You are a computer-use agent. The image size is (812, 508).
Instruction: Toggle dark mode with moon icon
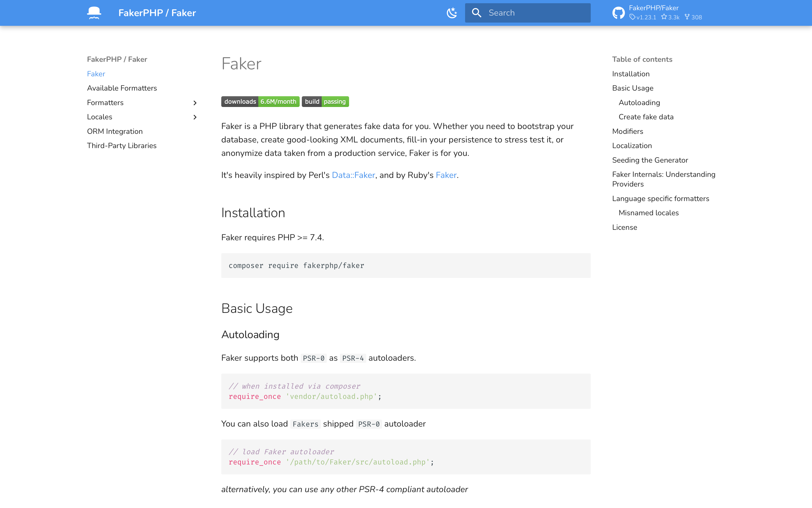[x=452, y=13]
